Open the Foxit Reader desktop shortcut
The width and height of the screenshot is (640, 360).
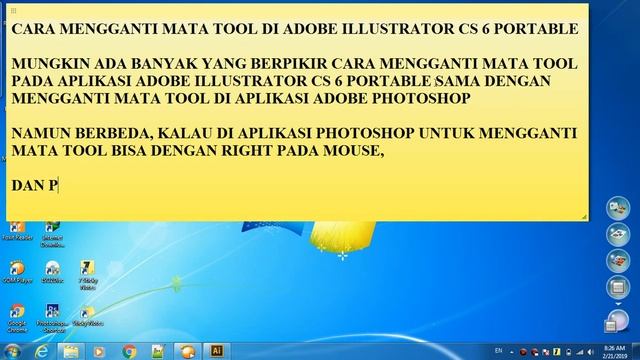coord(17,231)
